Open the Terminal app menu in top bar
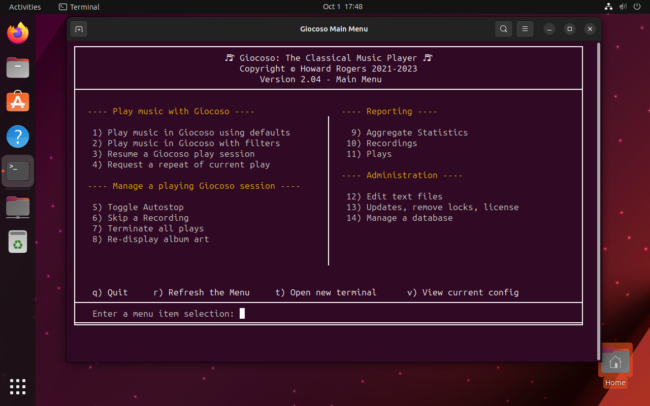The height and width of the screenshot is (406, 650). point(79,7)
